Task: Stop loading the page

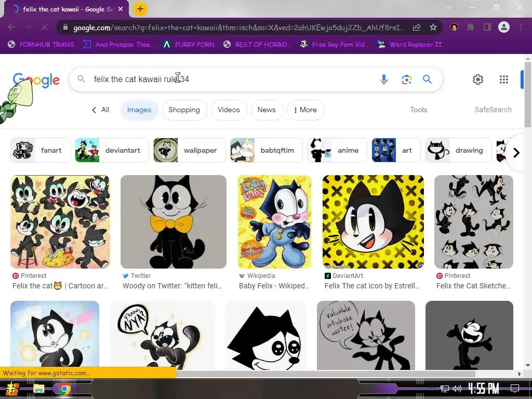Action: (45, 27)
